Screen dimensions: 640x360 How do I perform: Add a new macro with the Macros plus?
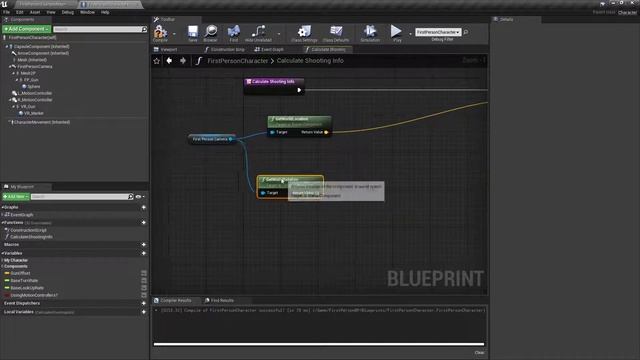(144, 244)
